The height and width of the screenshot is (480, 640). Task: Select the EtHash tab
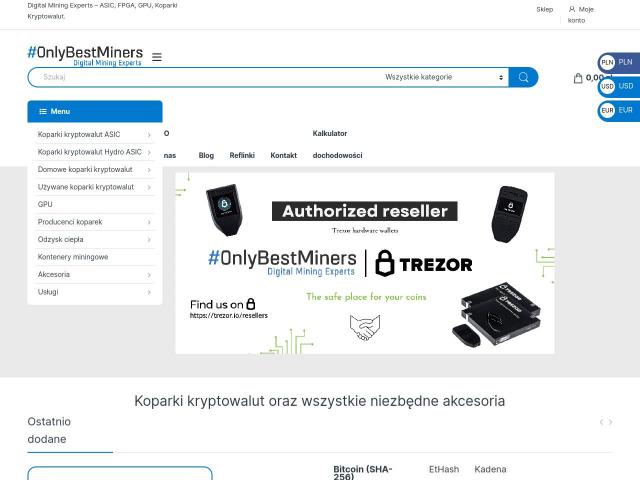click(444, 469)
